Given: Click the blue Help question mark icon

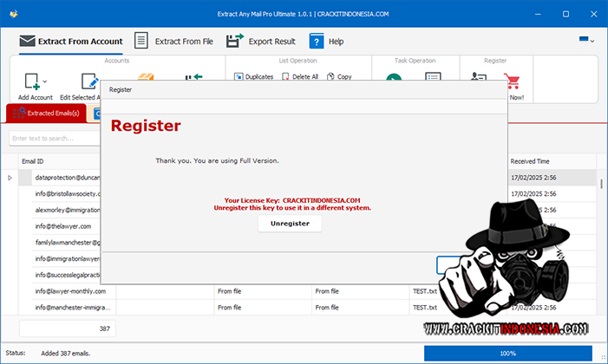Looking at the screenshot, I should click(317, 41).
